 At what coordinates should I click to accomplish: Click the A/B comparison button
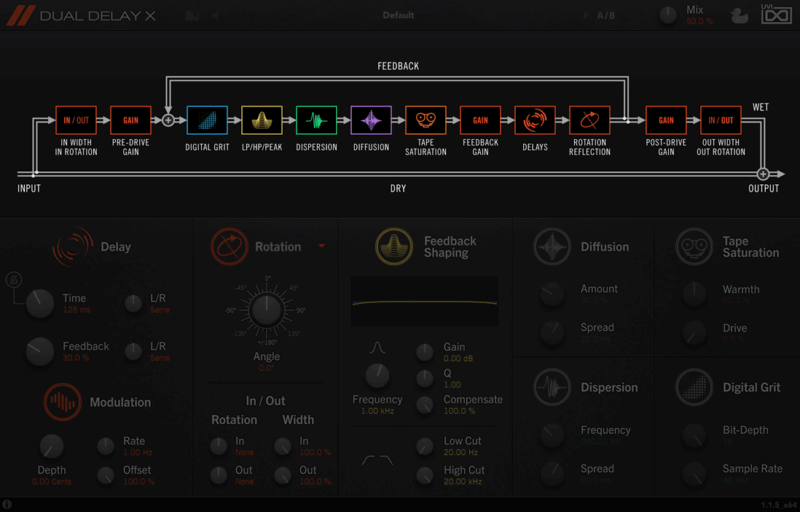pyautogui.click(x=606, y=15)
